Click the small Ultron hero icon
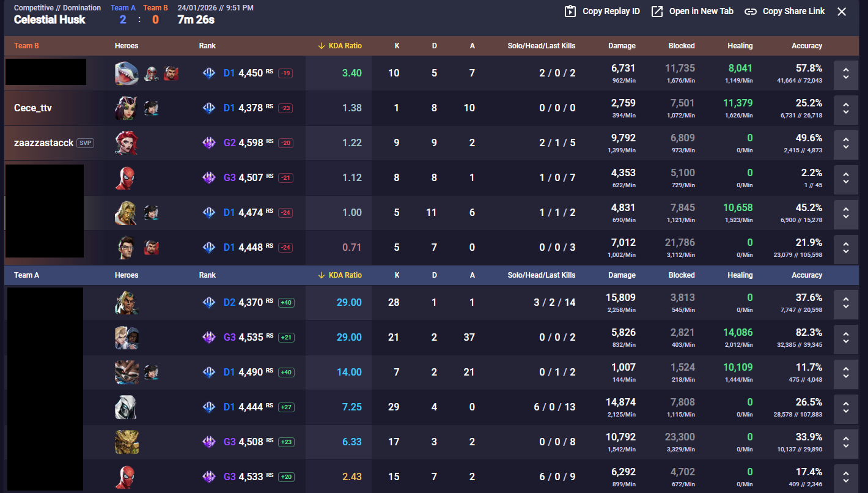 (151, 74)
